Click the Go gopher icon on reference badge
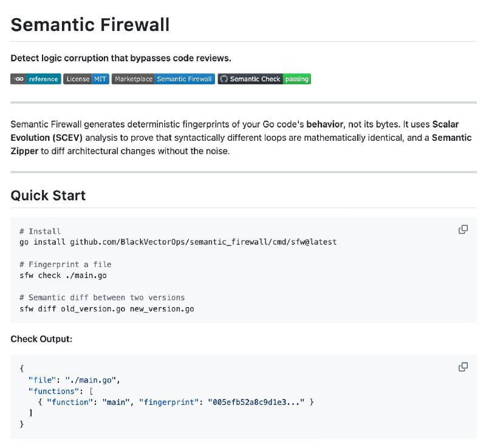Image resolution: width=486 pixels, height=448 pixels. pos(18,79)
